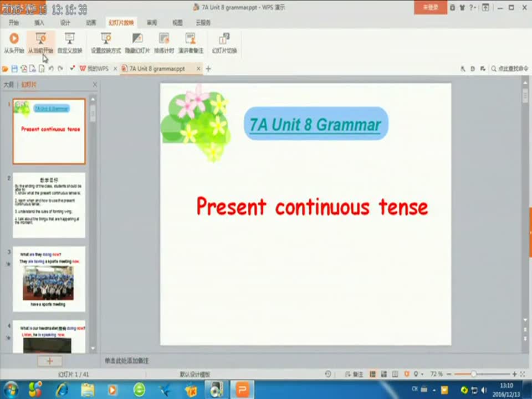Switch to normal view in status bar

[373, 374]
